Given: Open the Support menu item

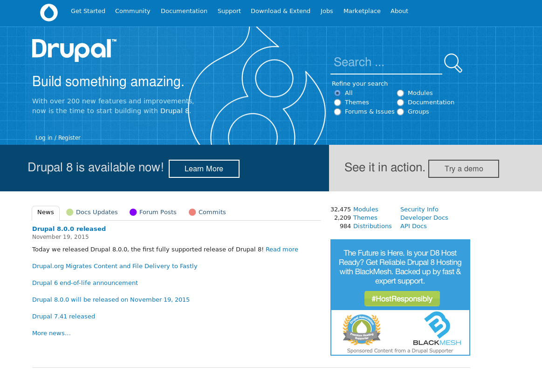Looking at the screenshot, I should tap(229, 11).
